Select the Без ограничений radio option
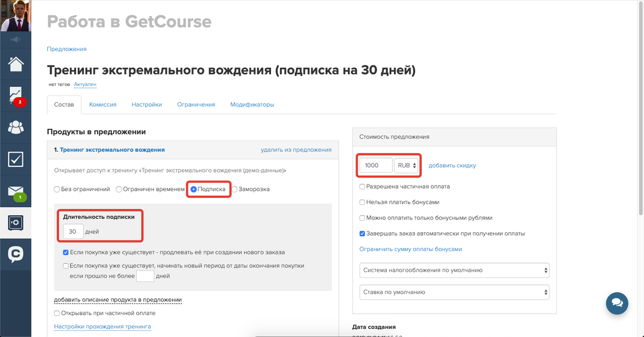Image resolution: width=644 pixels, height=337 pixels. point(57,189)
